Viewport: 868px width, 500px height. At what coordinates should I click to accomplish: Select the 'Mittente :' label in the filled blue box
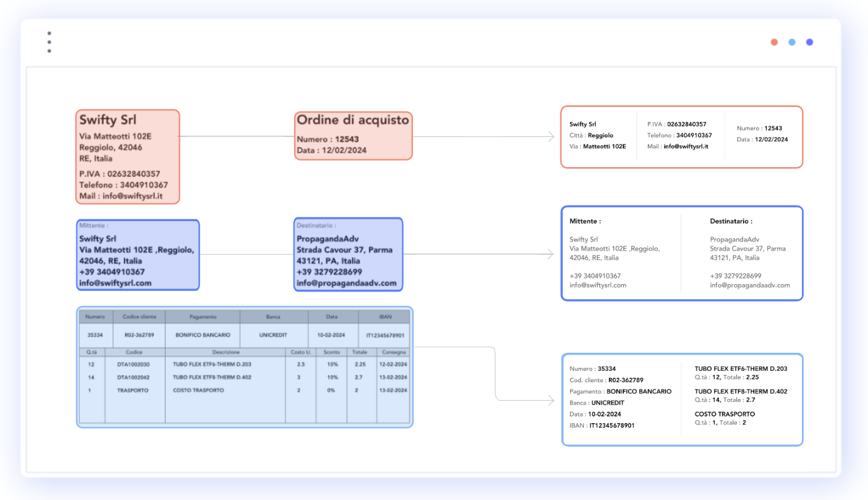[94, 226]
